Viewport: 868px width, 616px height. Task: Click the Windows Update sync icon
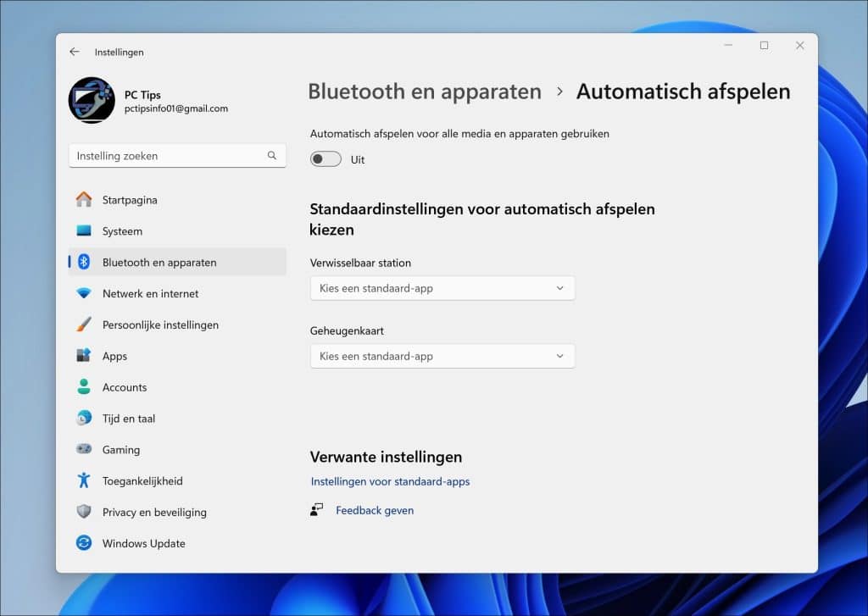[84, 543]
